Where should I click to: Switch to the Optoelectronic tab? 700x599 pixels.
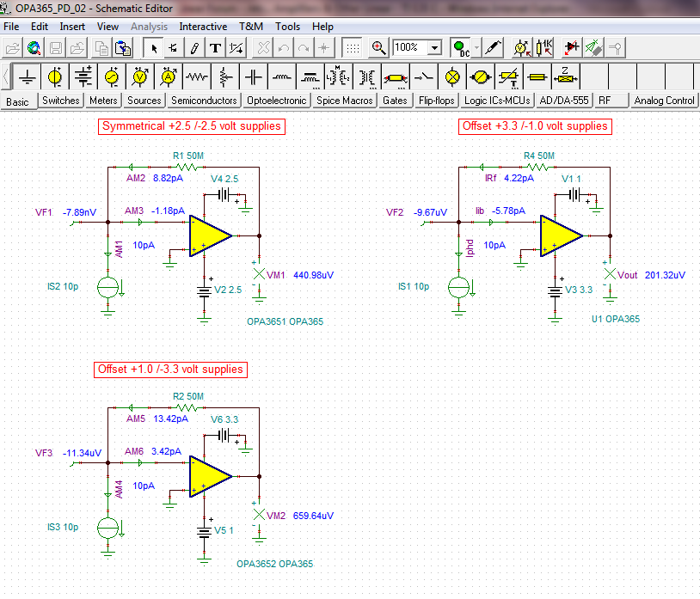pyautogui.click(x=277, y=101)
